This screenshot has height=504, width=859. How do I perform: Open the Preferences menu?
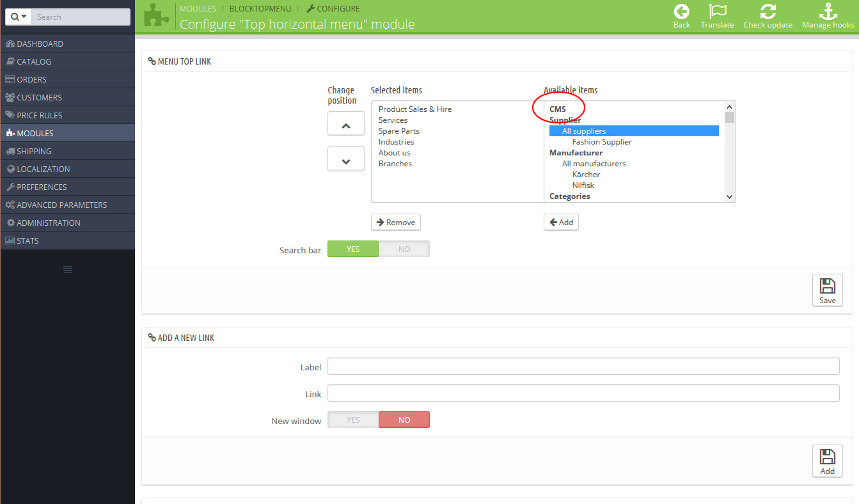click(67, 187)
